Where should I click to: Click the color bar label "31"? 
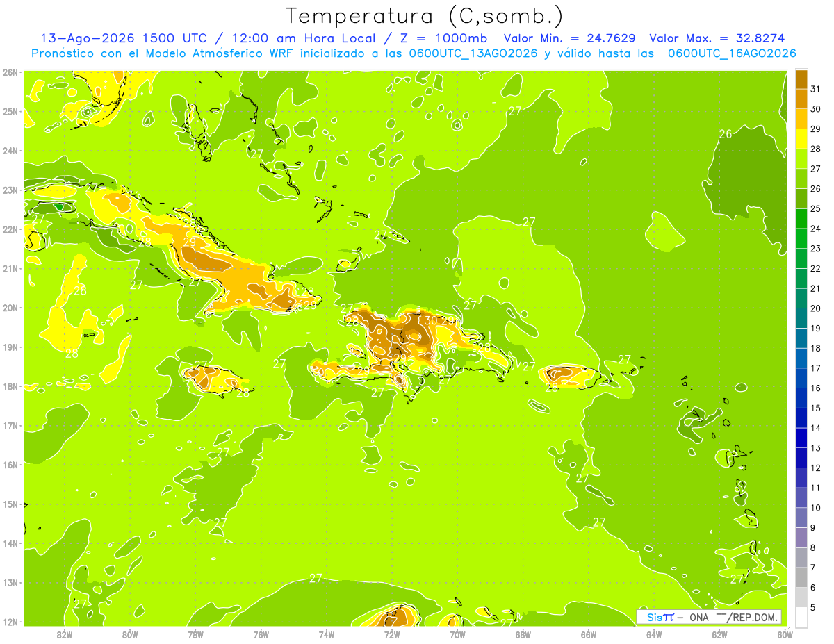815,89
